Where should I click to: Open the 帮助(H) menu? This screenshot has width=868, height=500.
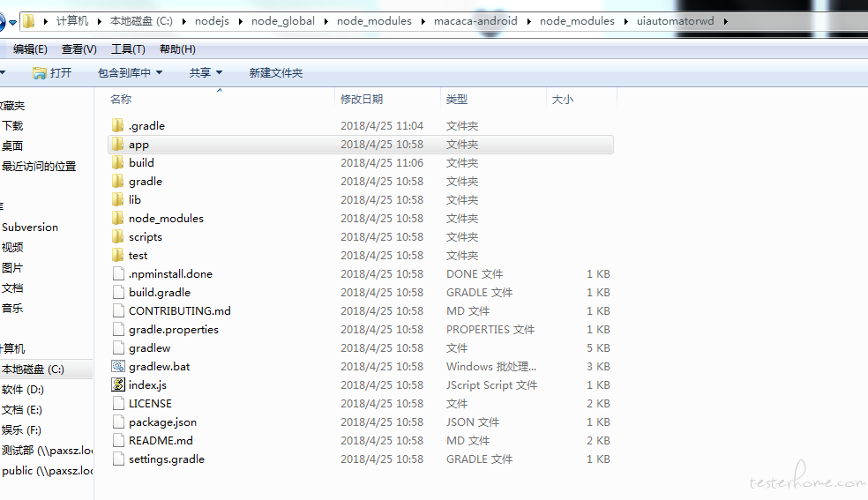177,49
